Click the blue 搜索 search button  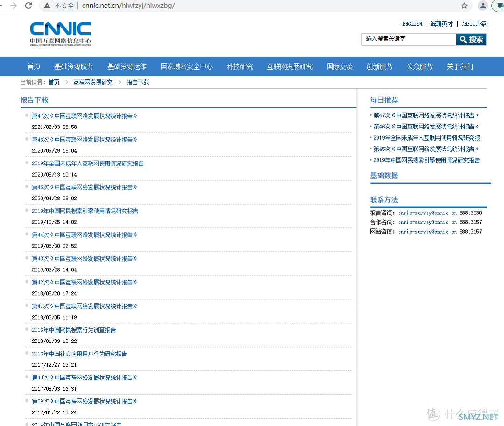click(x=471, y=39)
